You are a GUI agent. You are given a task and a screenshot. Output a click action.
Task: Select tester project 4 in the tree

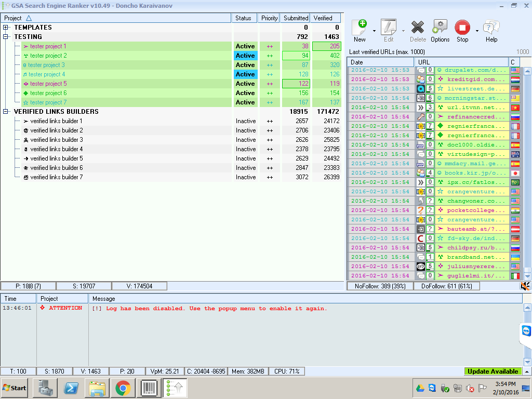click(x=47, y=74)
